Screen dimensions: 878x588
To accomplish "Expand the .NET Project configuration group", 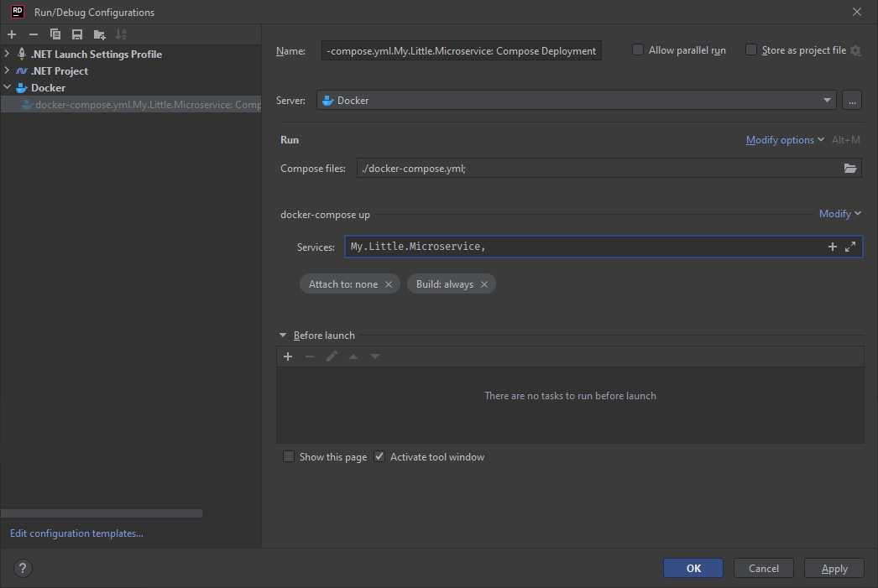I will pos(7,70).
